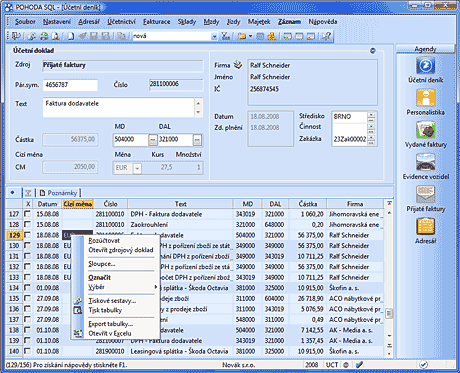Tick the checkbox in row 134
This screenshot has width=460, height=373.
point(27,288)
